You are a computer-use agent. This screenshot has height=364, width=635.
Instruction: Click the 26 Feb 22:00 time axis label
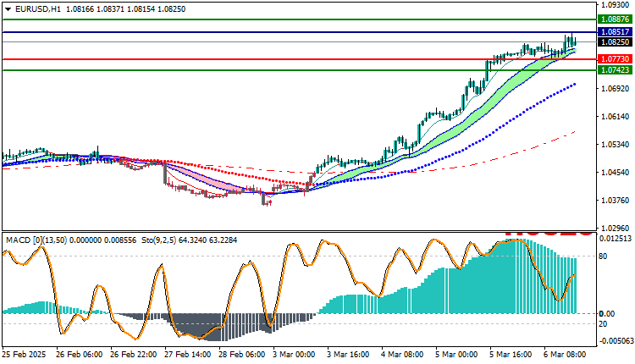point(133,355)
